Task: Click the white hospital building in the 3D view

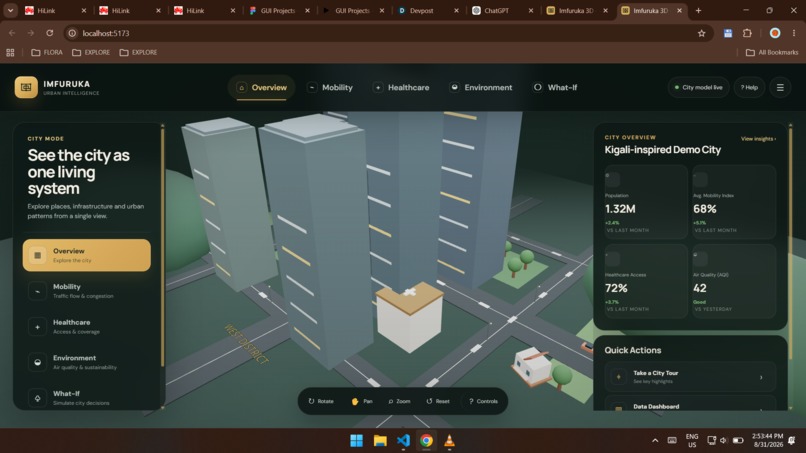Action: tap(410, 319)
